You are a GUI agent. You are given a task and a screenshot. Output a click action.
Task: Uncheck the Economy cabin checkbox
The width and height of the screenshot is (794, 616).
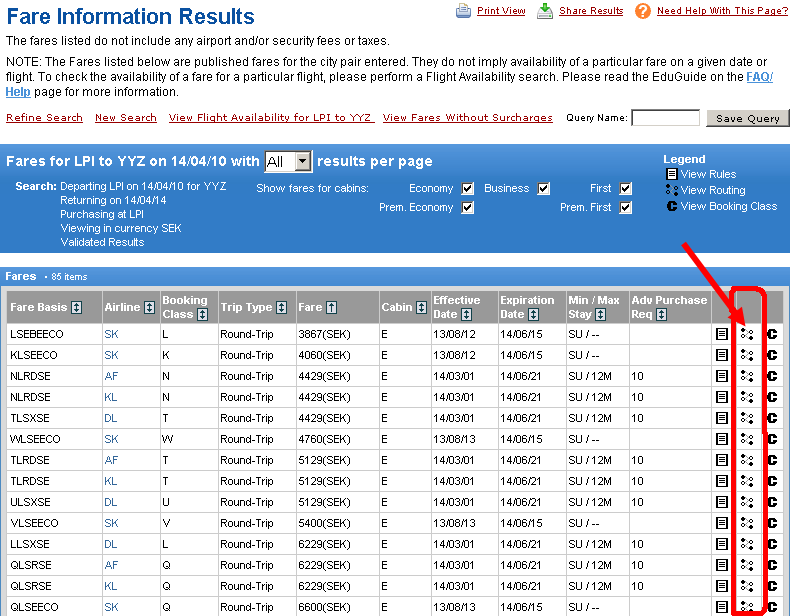[x=466, y=188]
